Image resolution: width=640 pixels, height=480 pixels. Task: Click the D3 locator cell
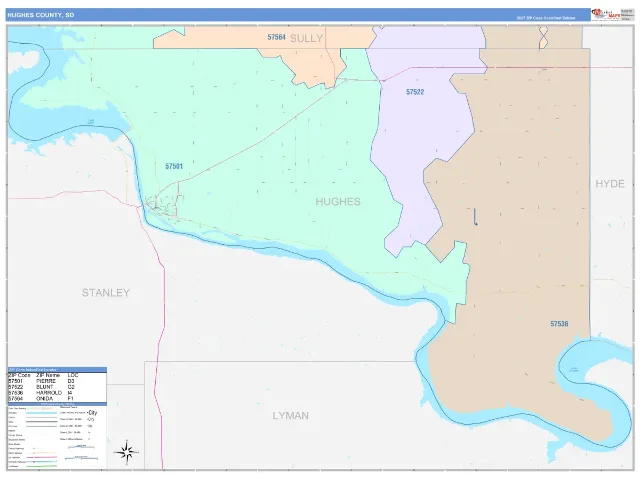pos(71,381)
